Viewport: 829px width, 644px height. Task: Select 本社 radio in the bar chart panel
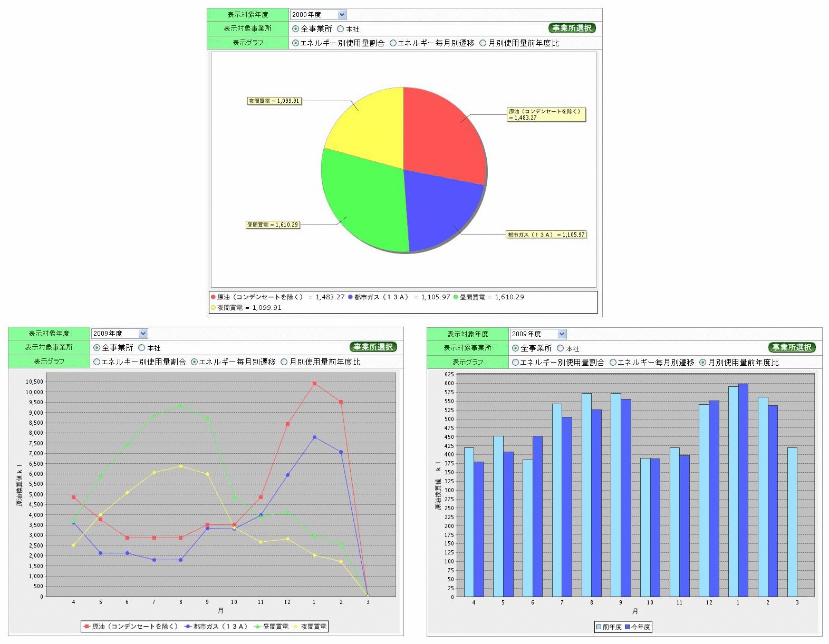point(561,348)
